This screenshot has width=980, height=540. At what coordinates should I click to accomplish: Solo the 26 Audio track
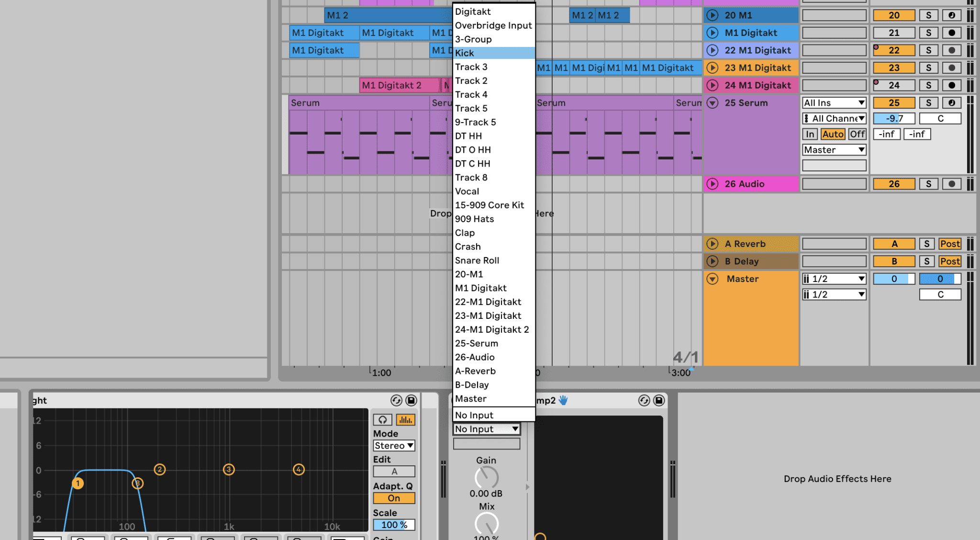(929, 183)
